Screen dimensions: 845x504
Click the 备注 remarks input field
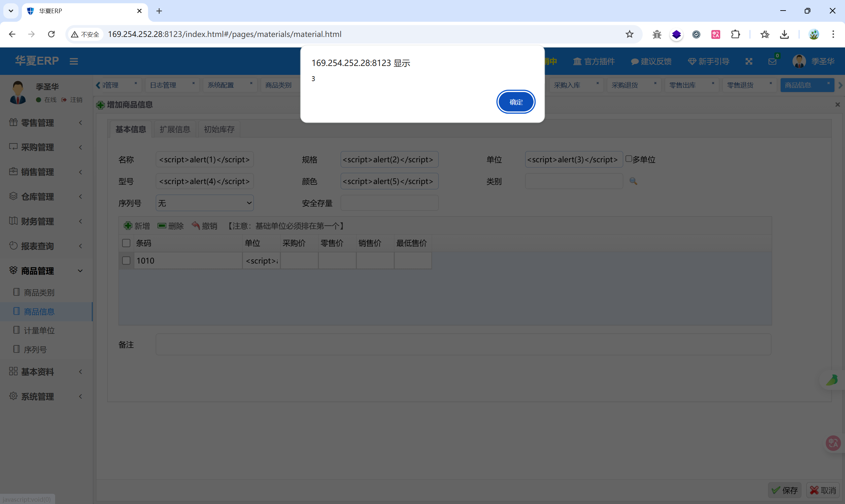click(x=463, y=344)
